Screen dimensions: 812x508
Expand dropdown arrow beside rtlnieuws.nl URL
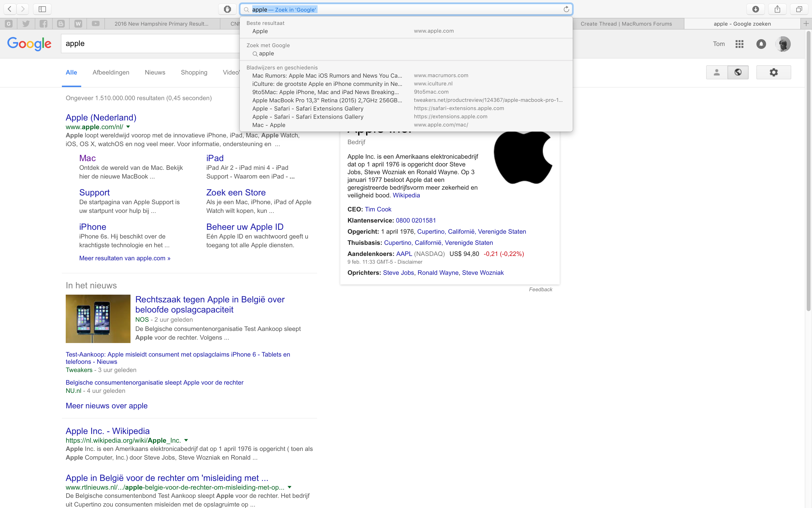tap(290, 487)
